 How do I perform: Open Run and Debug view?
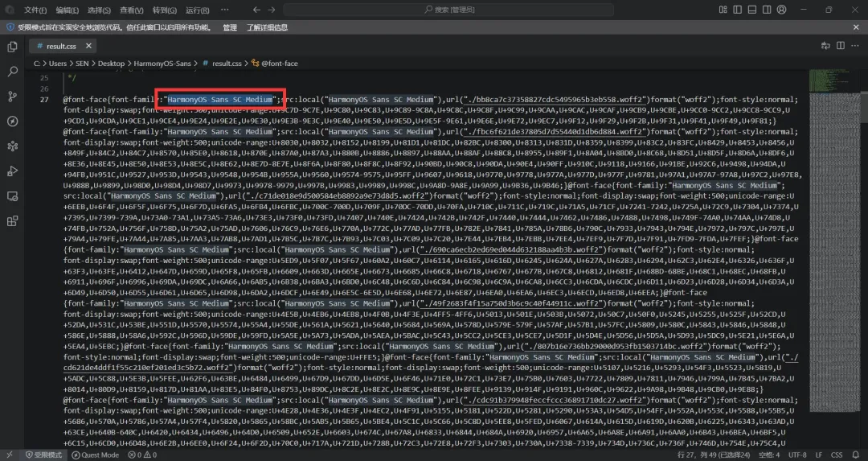point(12,171)
